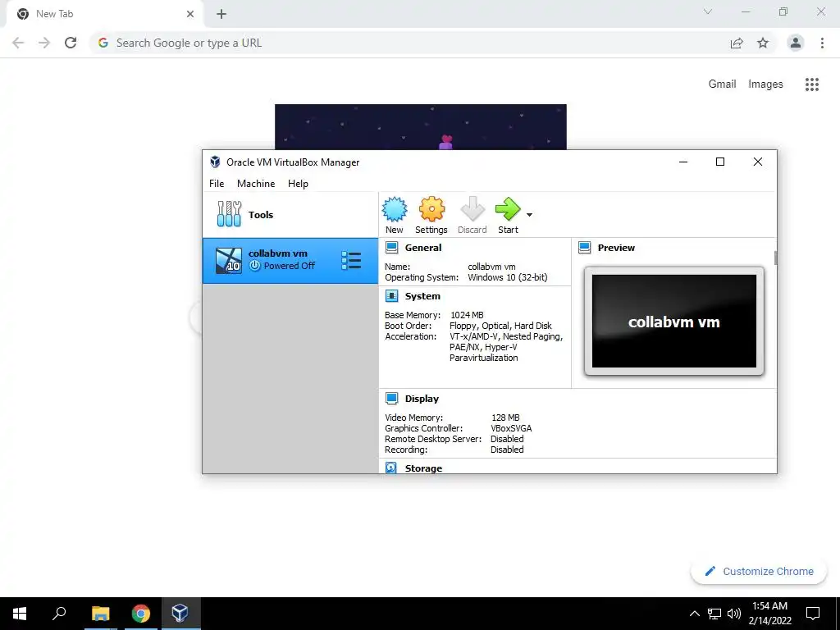
Task: Click the System section chip icon
Action: tap(391, 295)
